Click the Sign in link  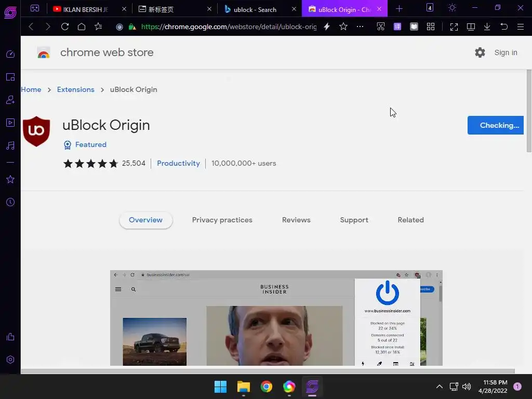pyautogui.click(x=506, y=52)
